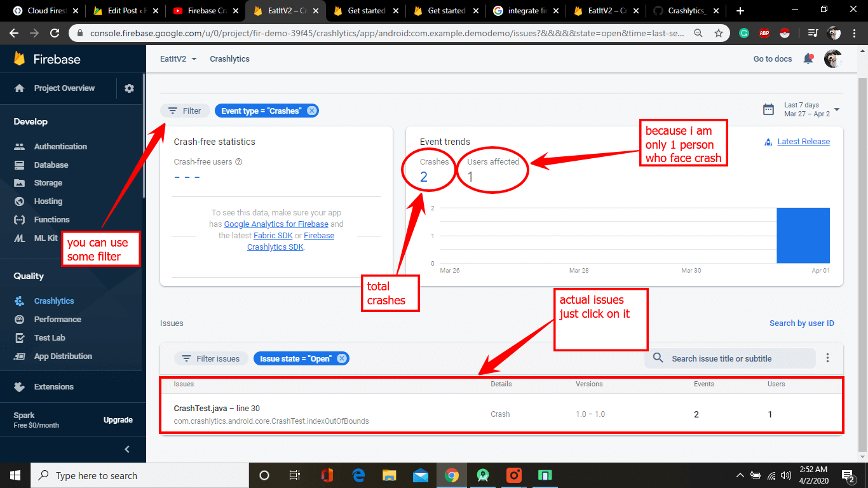Open Android Studio from taskbar
The image size is (868, 488).
coord(483,475)
